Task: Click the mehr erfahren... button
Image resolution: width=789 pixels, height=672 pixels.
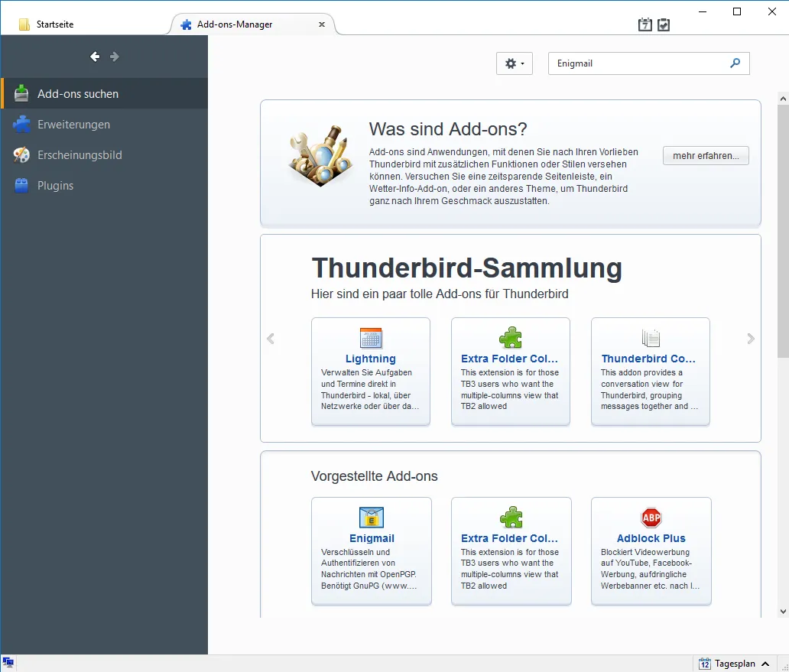Action: (x=706, y=155)
